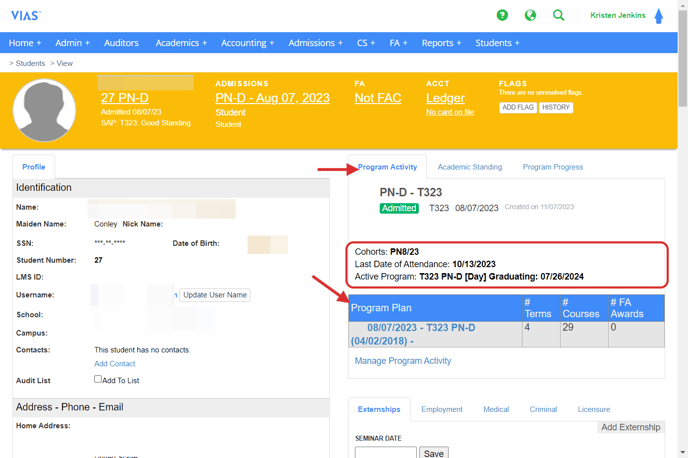The width and height of the screenshot is (688, 458).
Task: Switch to the Academic Standing tab
Action: (469, 167)
